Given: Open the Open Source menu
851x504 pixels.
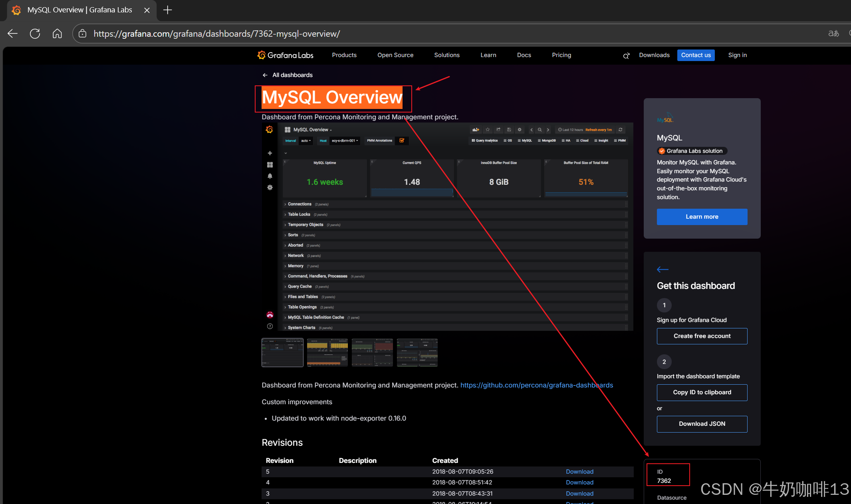Looking at the screenshot, I should 395,55.
